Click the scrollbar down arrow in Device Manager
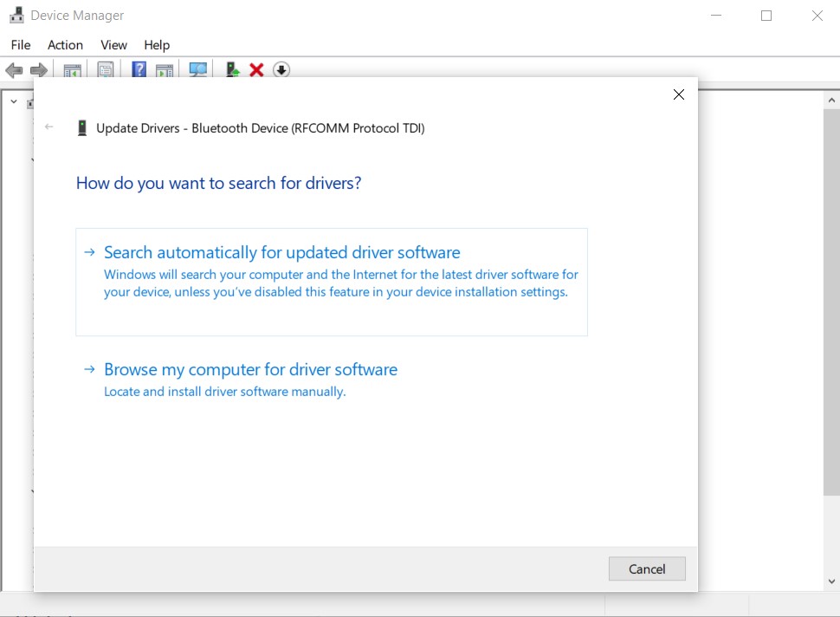 tap(831, 581)
